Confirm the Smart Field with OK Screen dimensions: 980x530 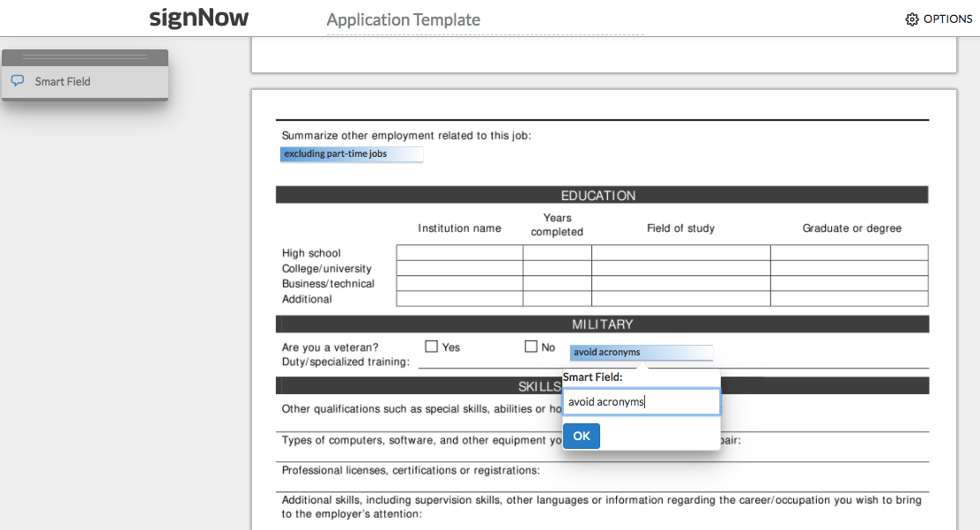point(582,437)
